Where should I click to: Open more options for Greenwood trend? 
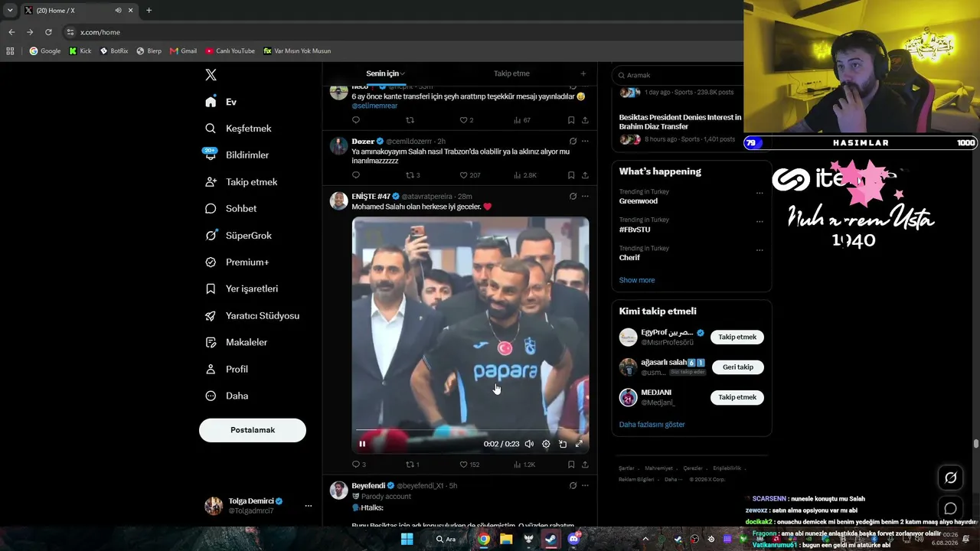(759, 193)
